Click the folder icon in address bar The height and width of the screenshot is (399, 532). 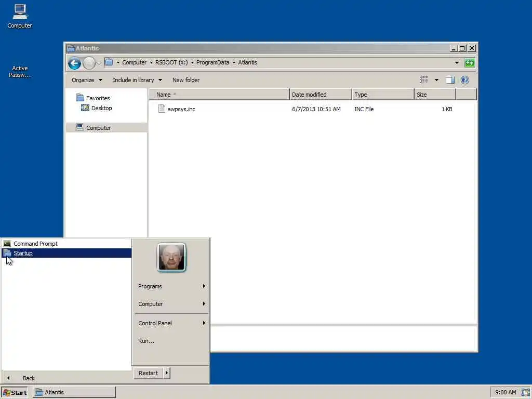point(109,62)
